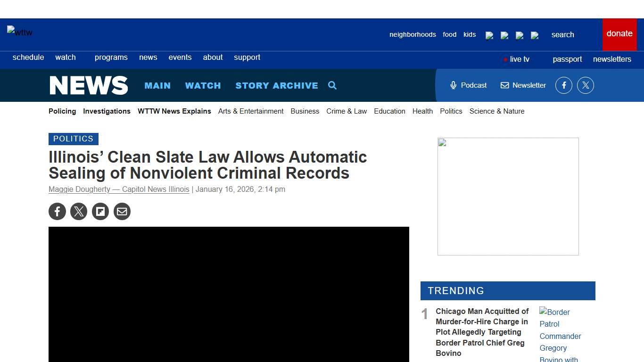Click the Podcast microphone icon

[x=453, y=85]
